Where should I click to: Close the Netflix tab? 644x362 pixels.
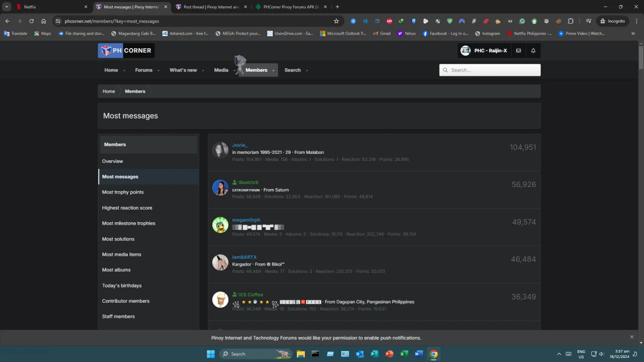[x=86, y=7]
